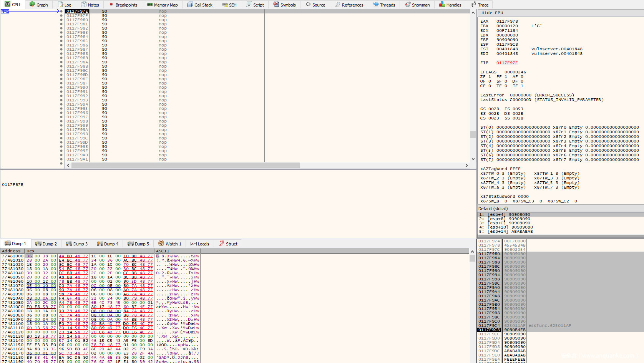Screen dimensions: 644x363
Task: Switch to the Symbols tab
Action: [x=284, y=5]
